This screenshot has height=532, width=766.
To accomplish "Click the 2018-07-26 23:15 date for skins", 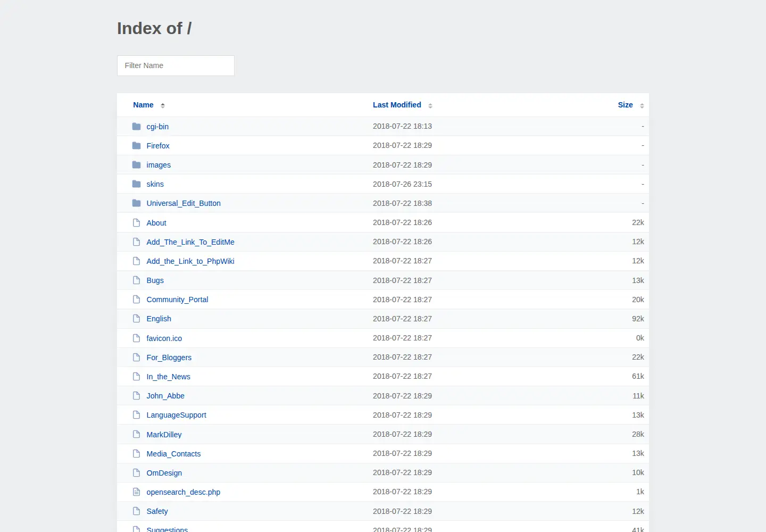I will point(402,184).
